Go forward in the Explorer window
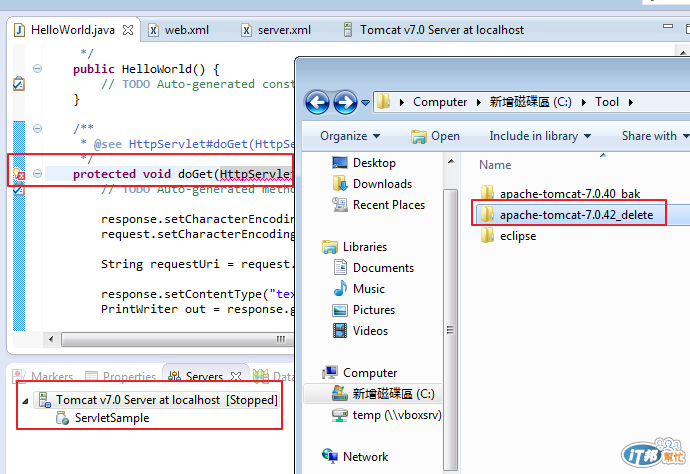The image size is (690, 474). [x=345, y=102]
